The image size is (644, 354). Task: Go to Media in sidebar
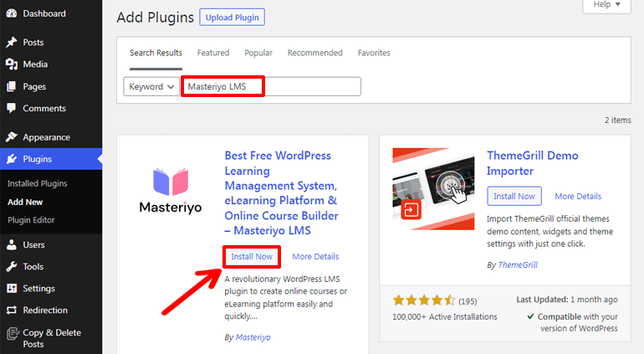tap(35, 64)
